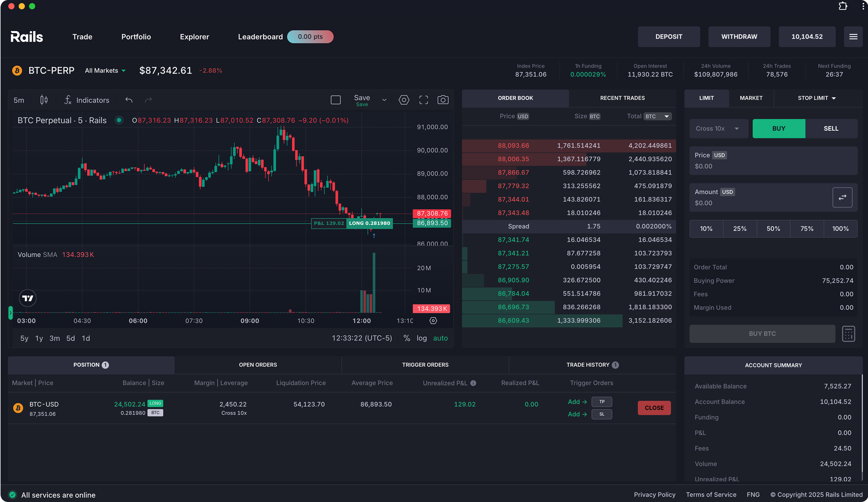Toggle auto scaling on the chart
Viewport: 868px width, 502px height.
tap(441, 338)
